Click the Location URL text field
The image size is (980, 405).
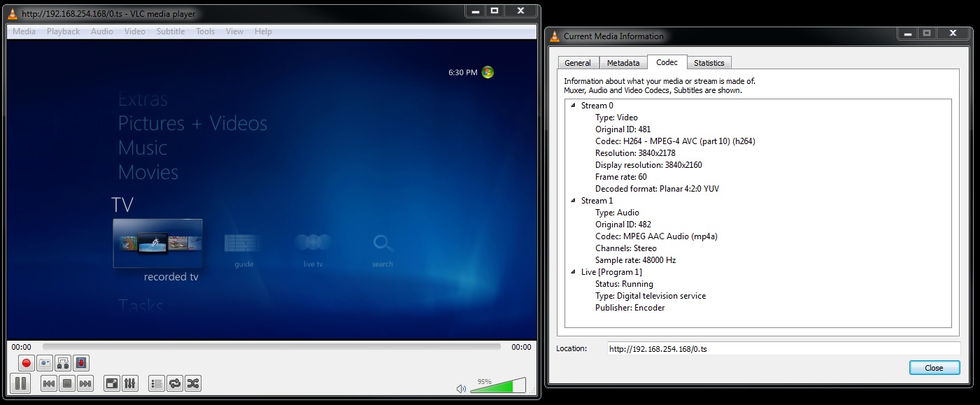click(x=783, y=348)
